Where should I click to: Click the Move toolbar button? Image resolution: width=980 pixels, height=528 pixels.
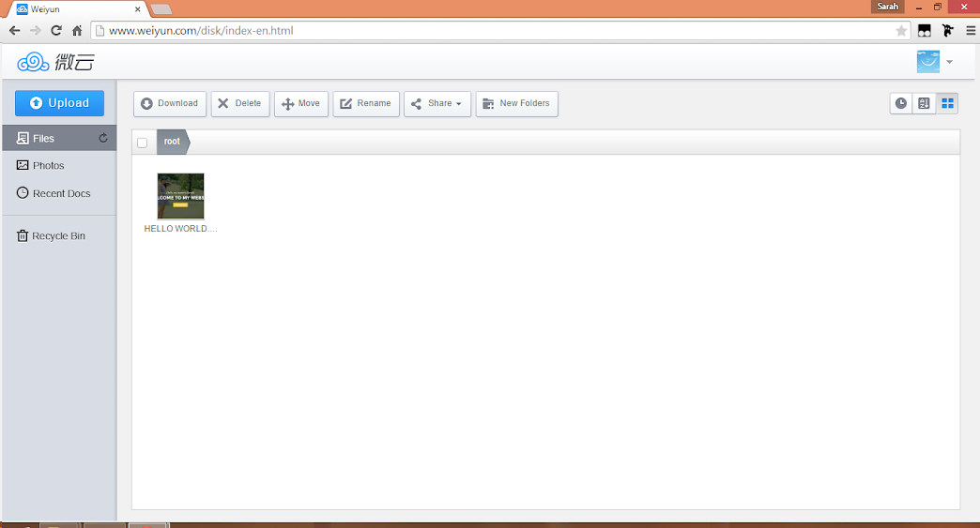coord(301,103)
